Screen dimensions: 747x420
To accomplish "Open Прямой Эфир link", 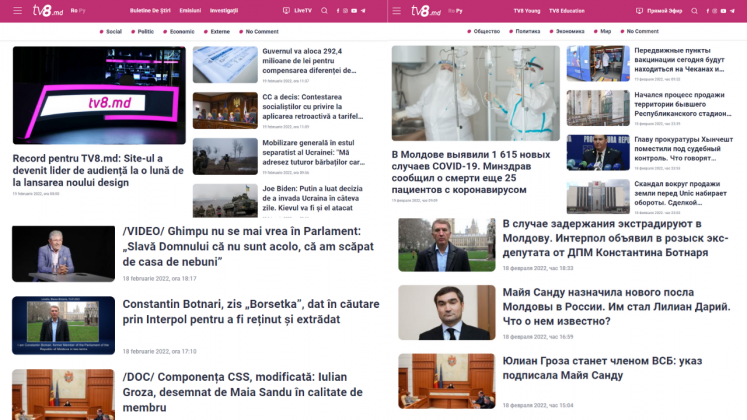I will tap(665, 10).
